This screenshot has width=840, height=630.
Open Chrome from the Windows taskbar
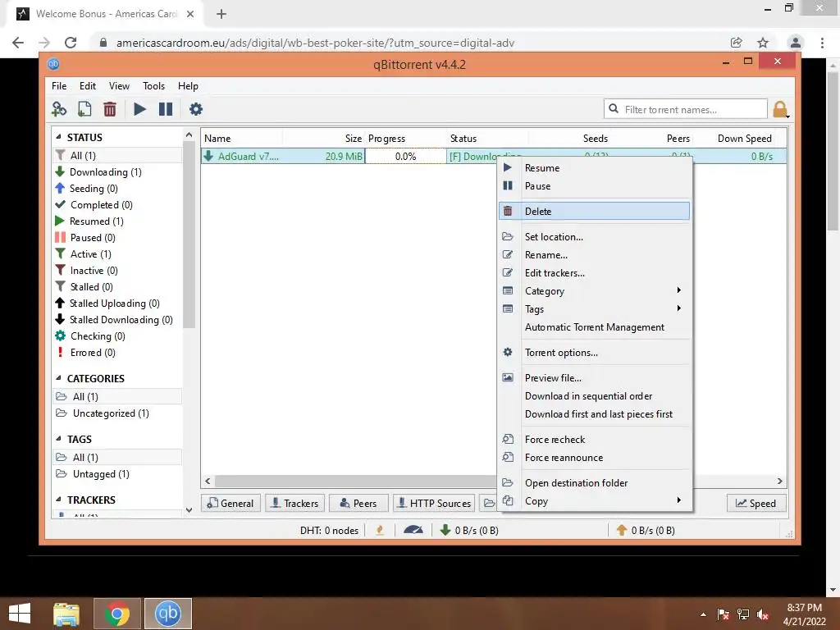click(x=117, y=614)
